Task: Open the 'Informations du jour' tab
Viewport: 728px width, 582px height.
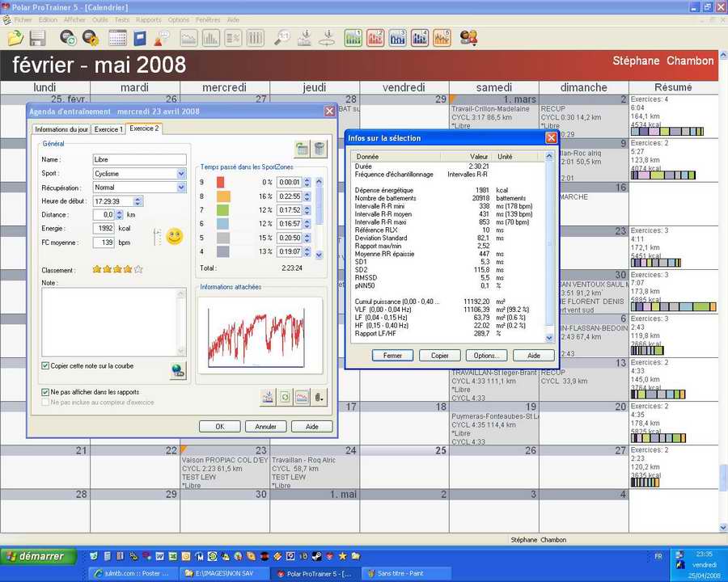Action: point(61,129)
